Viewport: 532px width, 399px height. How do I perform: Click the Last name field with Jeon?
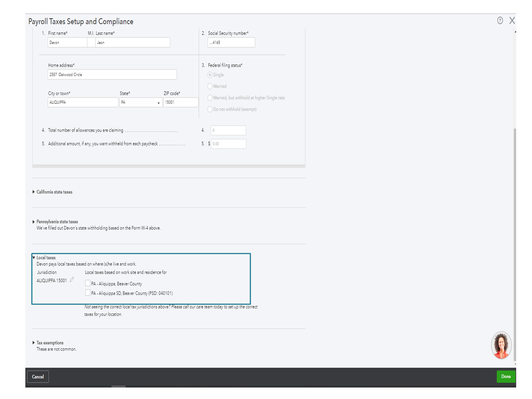click(133, 42)
